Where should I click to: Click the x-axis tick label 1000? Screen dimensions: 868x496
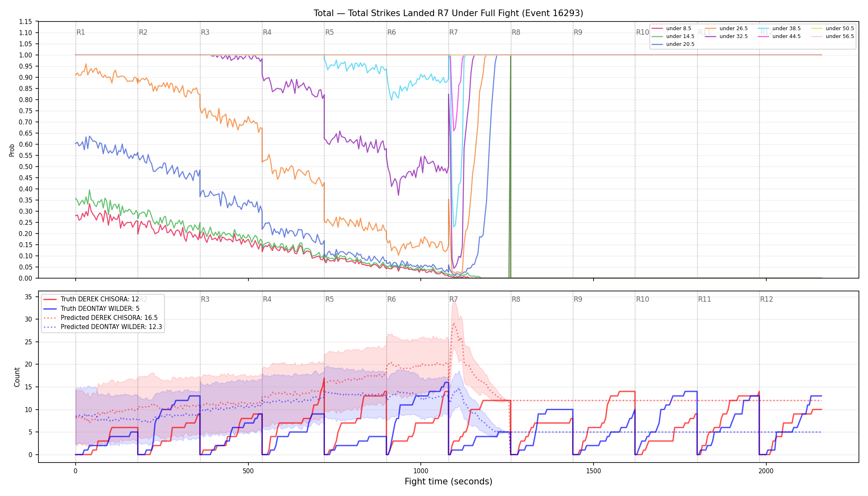point(421,471)
